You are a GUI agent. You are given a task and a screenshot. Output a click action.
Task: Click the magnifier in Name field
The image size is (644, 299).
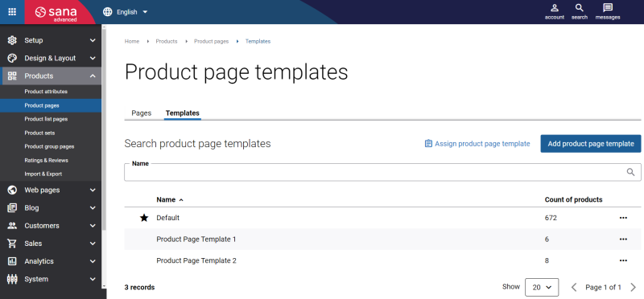pyautogui.click(x=630, y=172)
